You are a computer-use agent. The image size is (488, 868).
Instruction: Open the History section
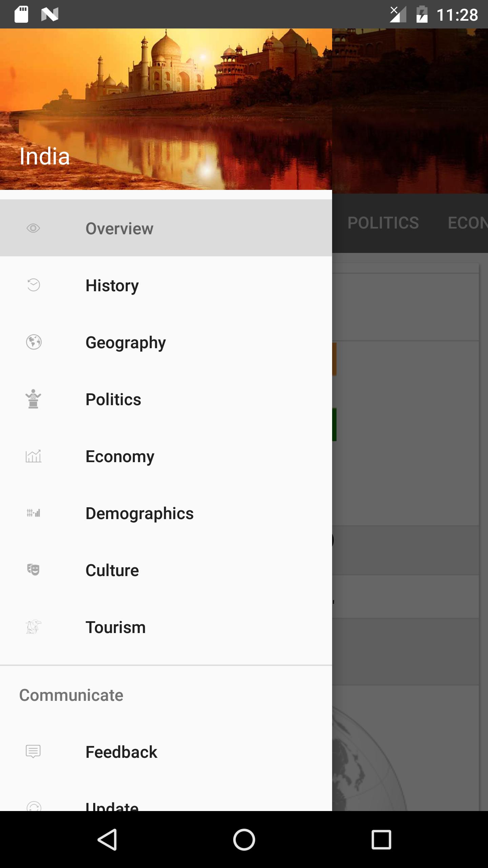[166, 285]
